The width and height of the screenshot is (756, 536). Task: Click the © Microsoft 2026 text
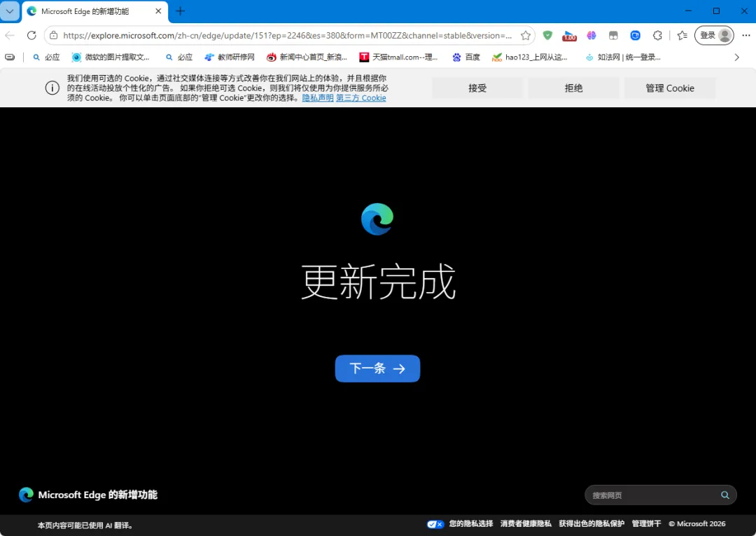click(x=696, y=523)
